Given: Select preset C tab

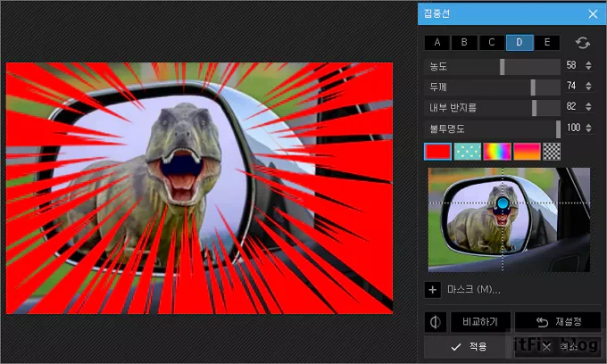Looking at the screenshot, I should [492, 43].
